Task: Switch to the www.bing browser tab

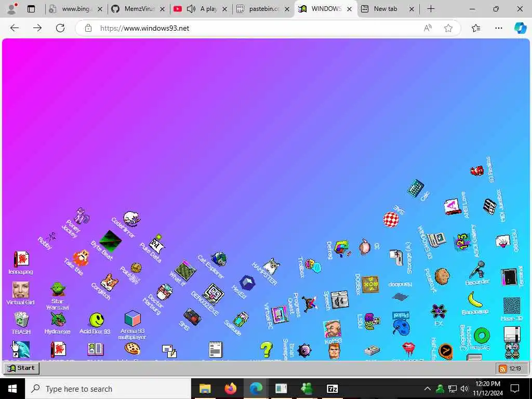Action: 76,9
